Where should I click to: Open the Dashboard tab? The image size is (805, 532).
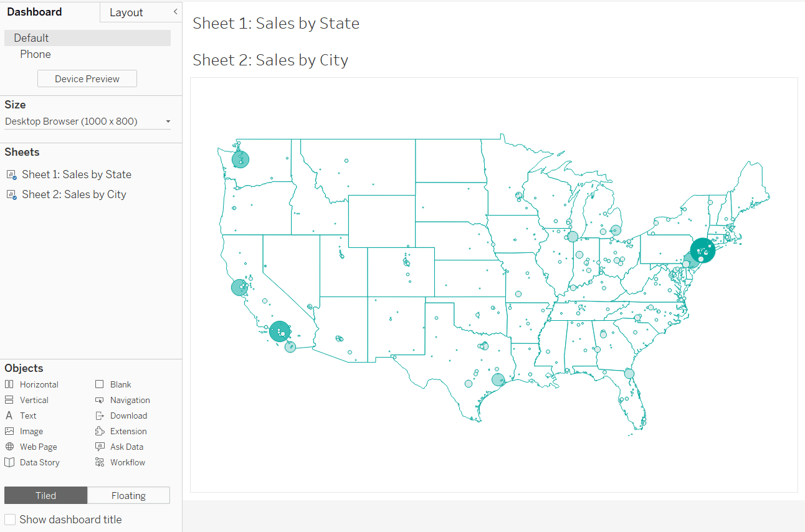34,12
